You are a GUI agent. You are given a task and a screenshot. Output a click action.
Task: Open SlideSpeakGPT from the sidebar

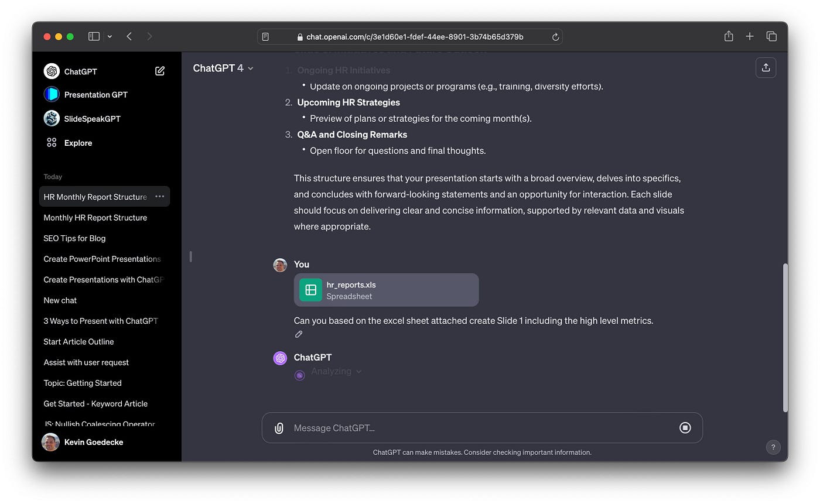coord(91,118)
